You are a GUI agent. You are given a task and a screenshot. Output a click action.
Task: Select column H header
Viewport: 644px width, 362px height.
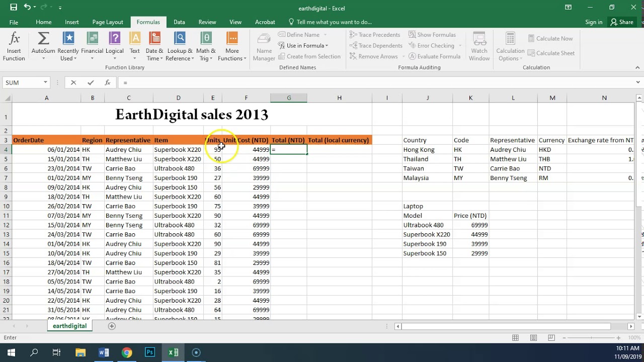[339, 98]
